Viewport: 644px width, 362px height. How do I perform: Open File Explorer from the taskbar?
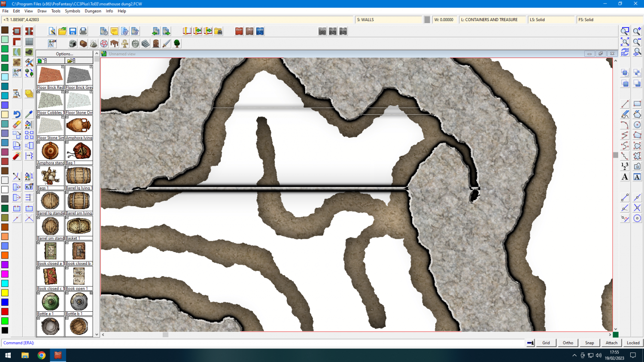(25, 355)
